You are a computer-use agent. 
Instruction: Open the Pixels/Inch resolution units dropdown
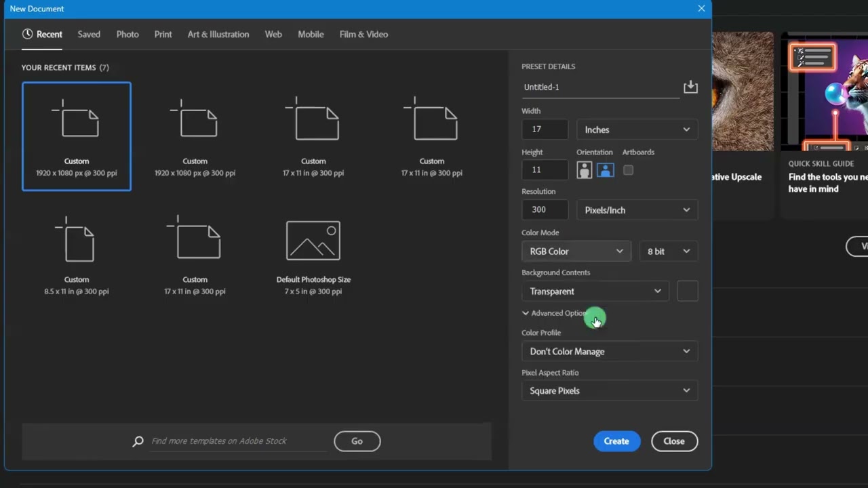[637, 210]
